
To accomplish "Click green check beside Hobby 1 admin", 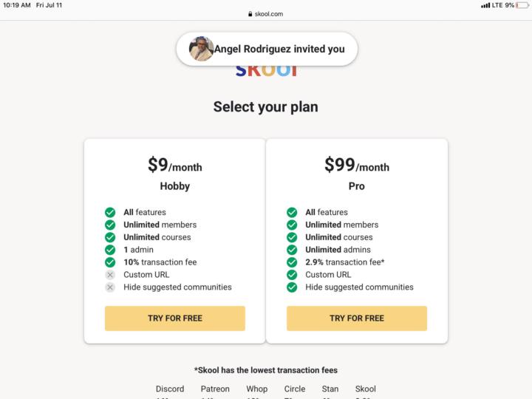I will tap(110, 250).
